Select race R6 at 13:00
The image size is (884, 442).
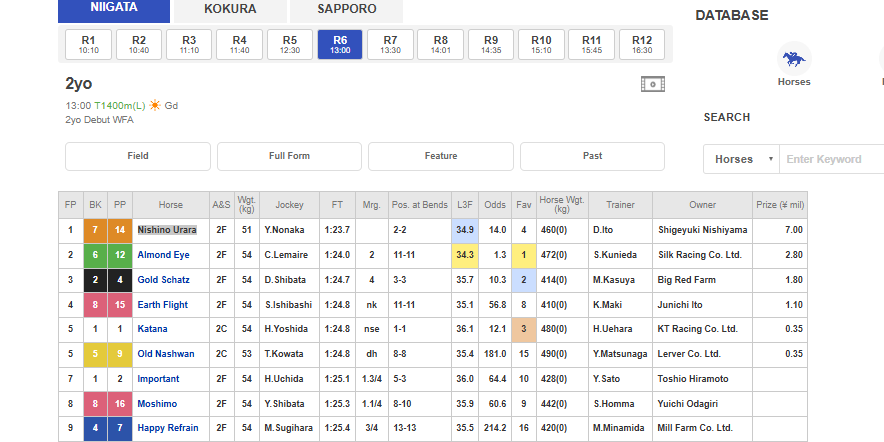[x=340, y=45]
